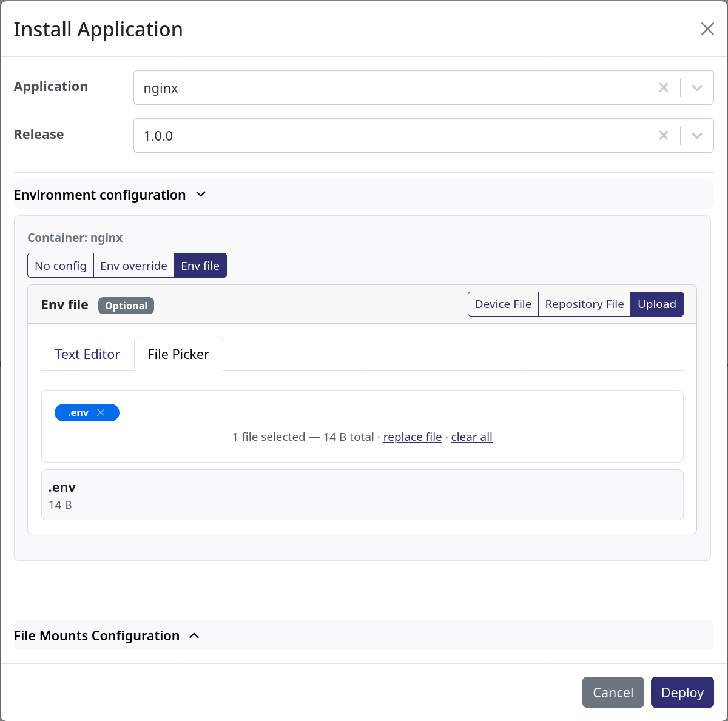Screen dimensions: 728x721
Task: Close the Install Application dialog
Action: pyautogui.click(x=707, y=29)
